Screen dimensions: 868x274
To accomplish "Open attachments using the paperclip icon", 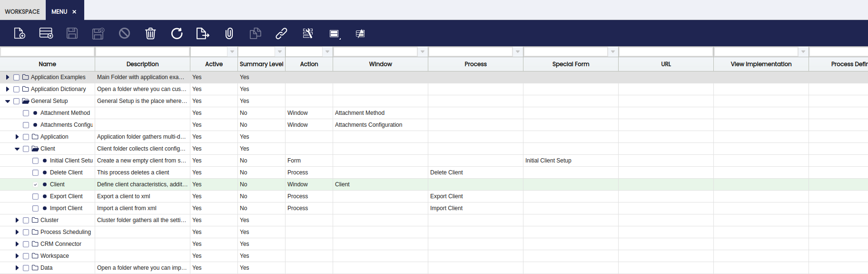I will (x=229, y=33).
